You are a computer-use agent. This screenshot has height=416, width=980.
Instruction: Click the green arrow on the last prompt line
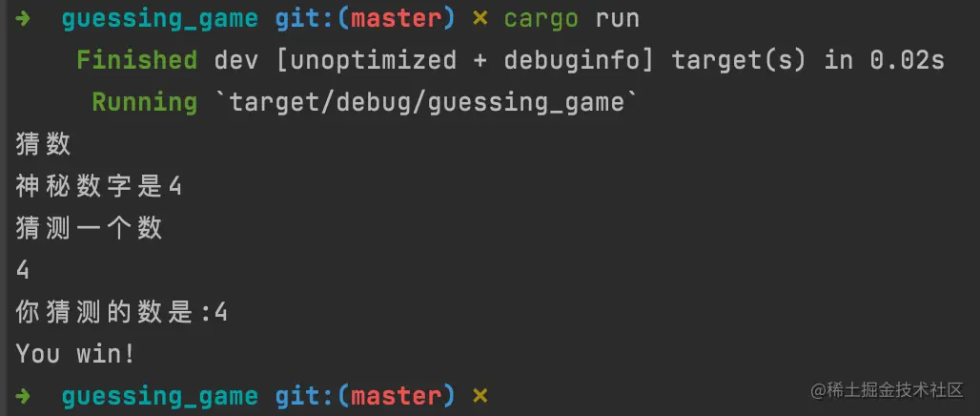23,396
